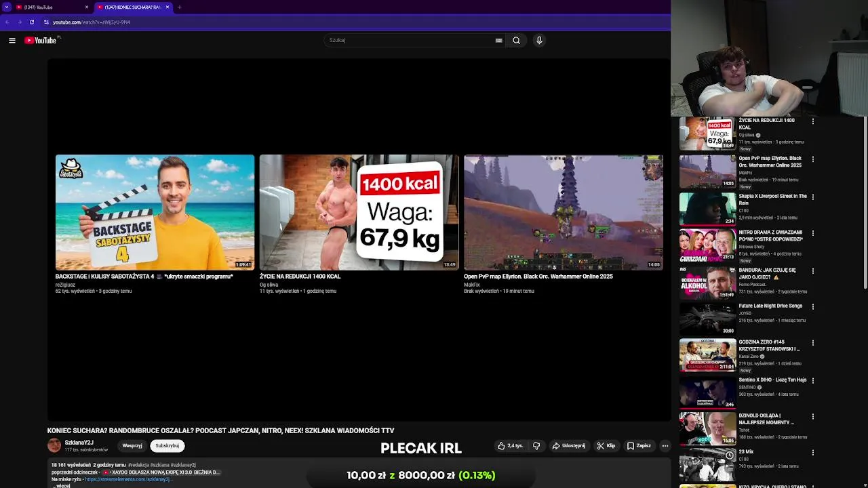The image size is (868, 488).
Task: Reload the page with the refresh icon
Action: [x=31, y=22]
